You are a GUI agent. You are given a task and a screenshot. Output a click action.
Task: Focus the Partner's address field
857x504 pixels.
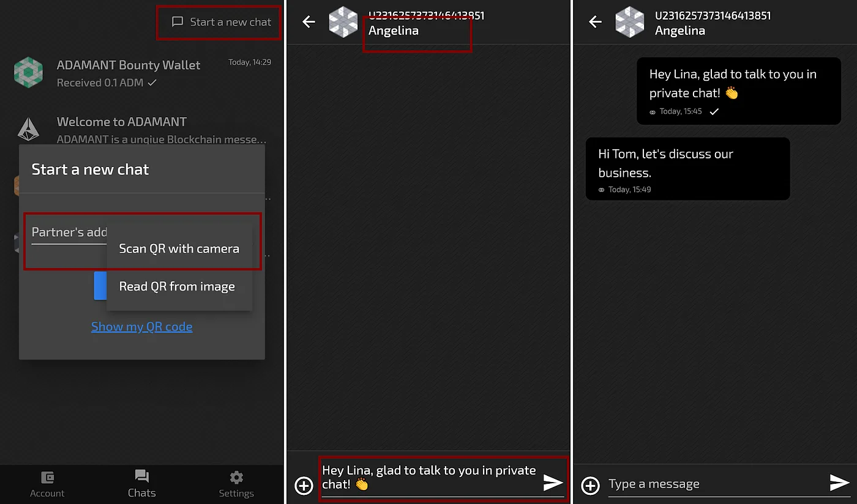pyautogui.click(x=69, y=232)
